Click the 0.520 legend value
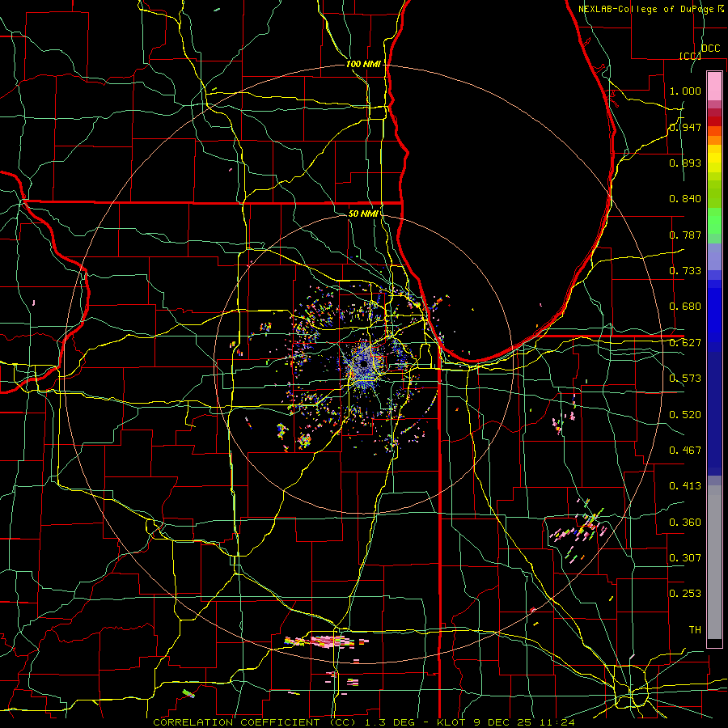728x728 pixels. coord(685,415)
